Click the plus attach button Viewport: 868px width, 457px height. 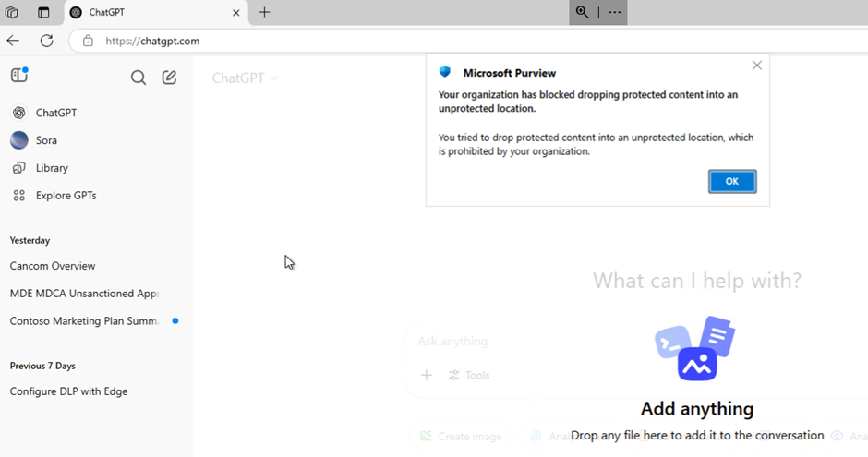pyautogui.click(x=427, y=375)
